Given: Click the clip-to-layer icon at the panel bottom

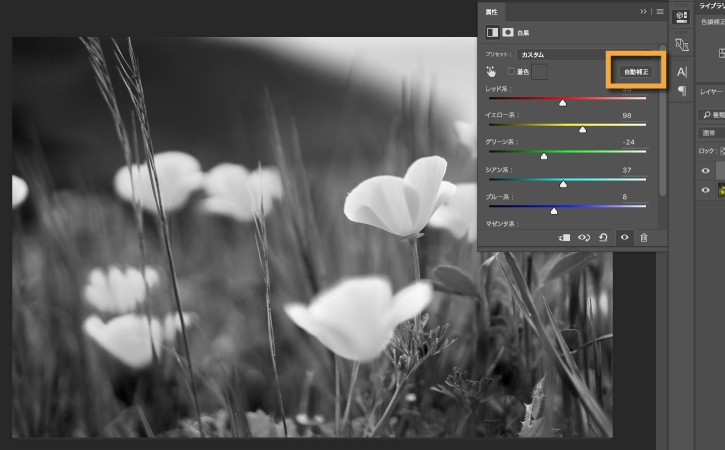Looking at the screenshot, I should coord(564,238).
